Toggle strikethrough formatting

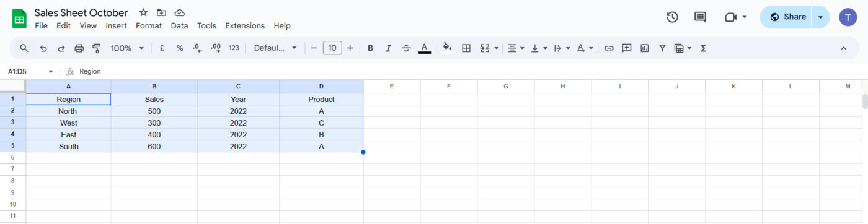click(x=406, y=48)
